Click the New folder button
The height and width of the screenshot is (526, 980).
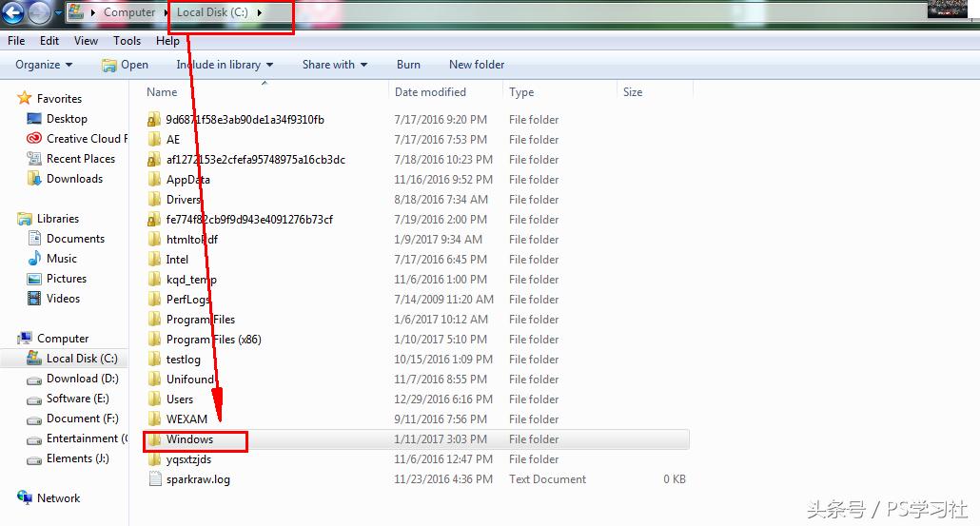click(477, 65)
